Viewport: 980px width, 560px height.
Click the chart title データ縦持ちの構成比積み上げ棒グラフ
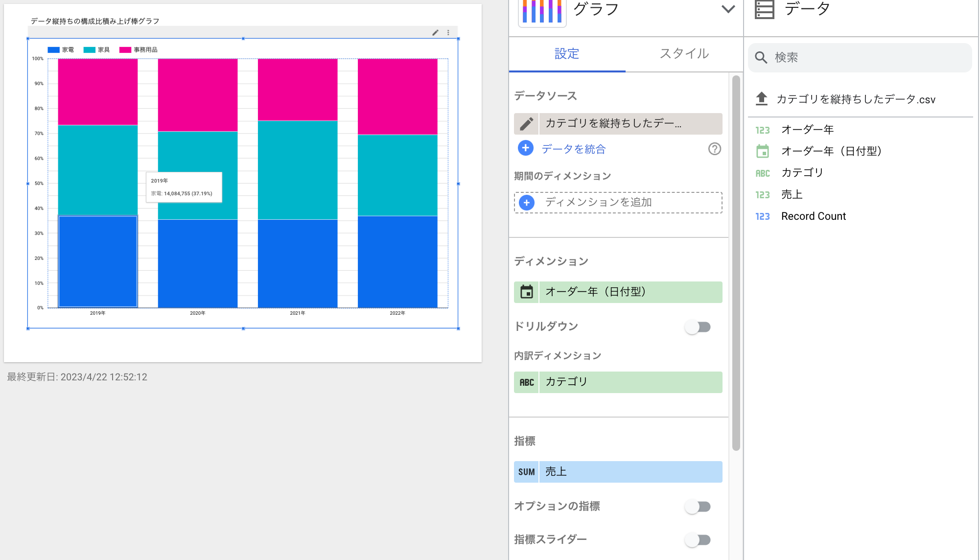95,21
